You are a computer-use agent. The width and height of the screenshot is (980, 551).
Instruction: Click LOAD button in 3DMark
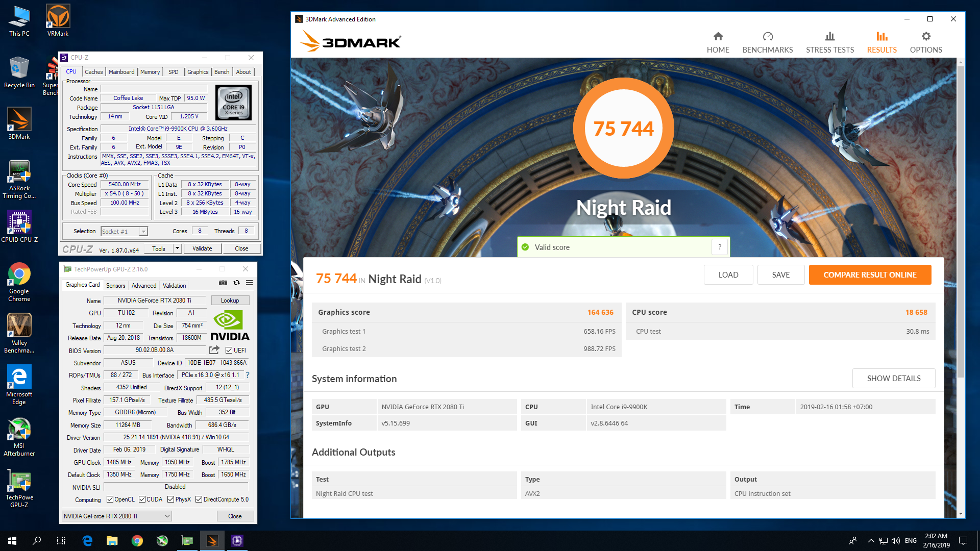(728, 275)
